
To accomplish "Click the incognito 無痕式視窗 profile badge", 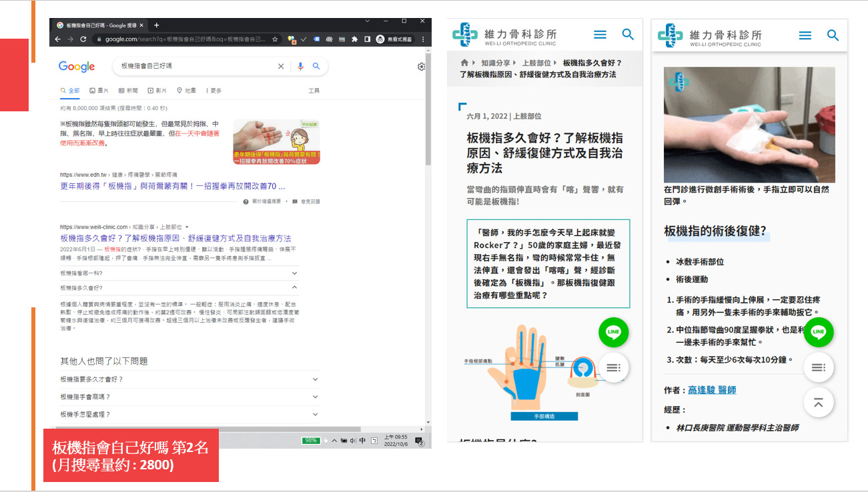I will pos(395,39).
